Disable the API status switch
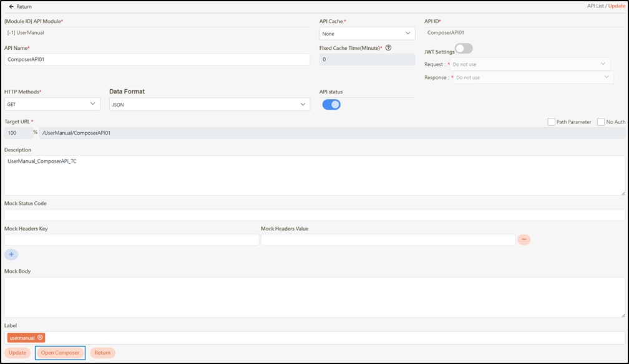The image size is (629, 364). (331, 104)
